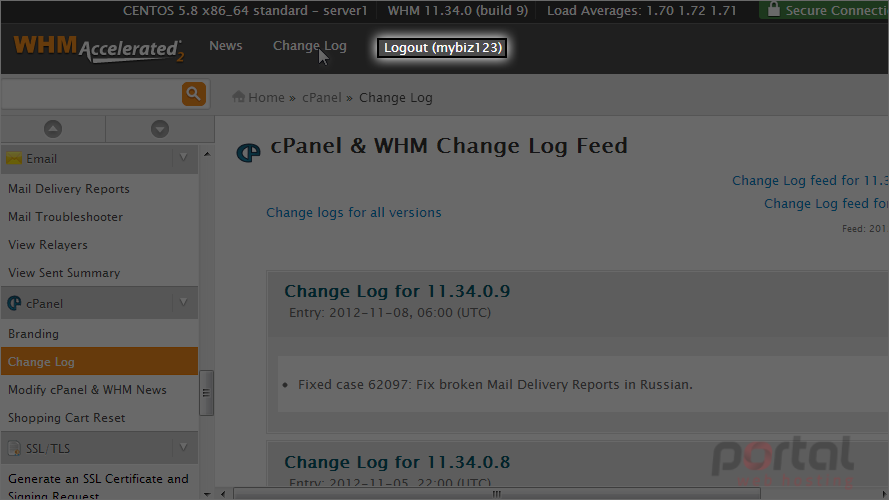The height and width of the screenshot is (500, 889).
Task: Click cPanel breadcrumb link
Action: 321,98
